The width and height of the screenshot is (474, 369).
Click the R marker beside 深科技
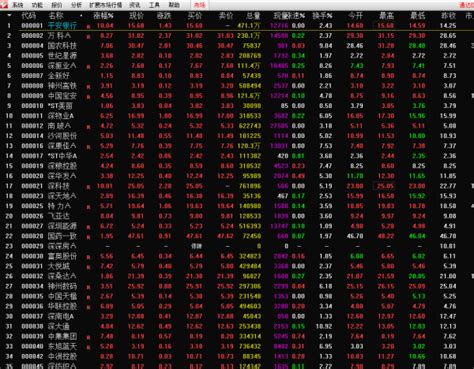(x=88, y=187)
